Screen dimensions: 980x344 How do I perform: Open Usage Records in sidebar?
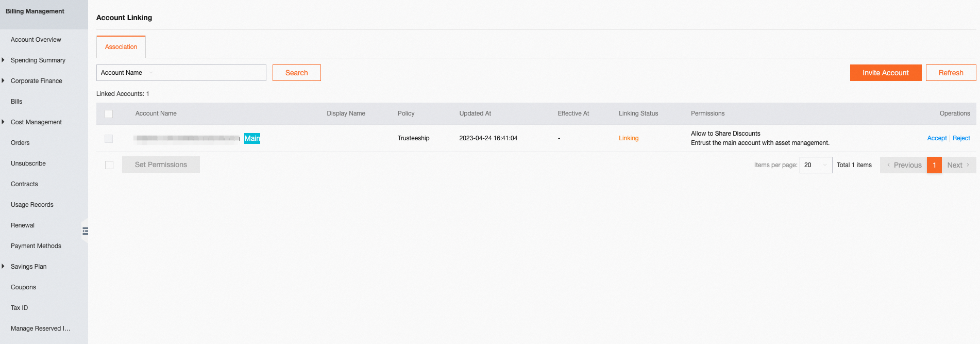[32, 205]
